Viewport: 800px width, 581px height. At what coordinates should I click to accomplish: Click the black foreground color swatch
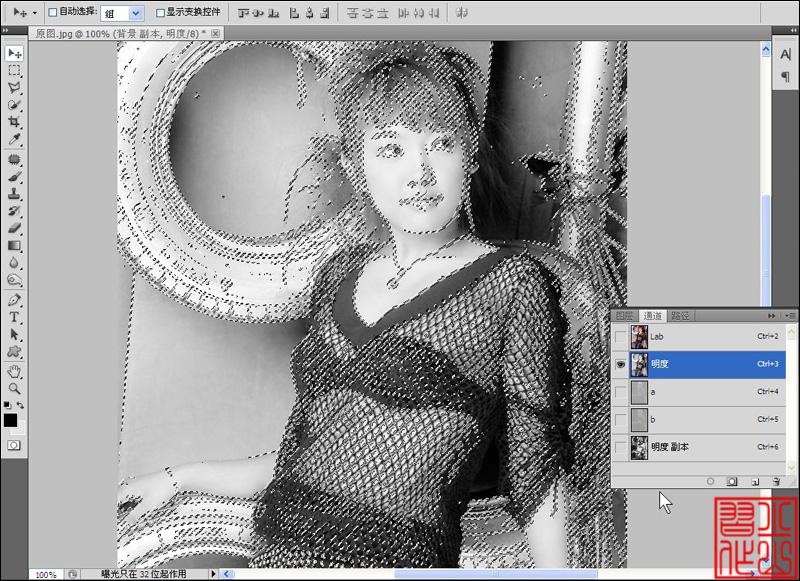10,420
